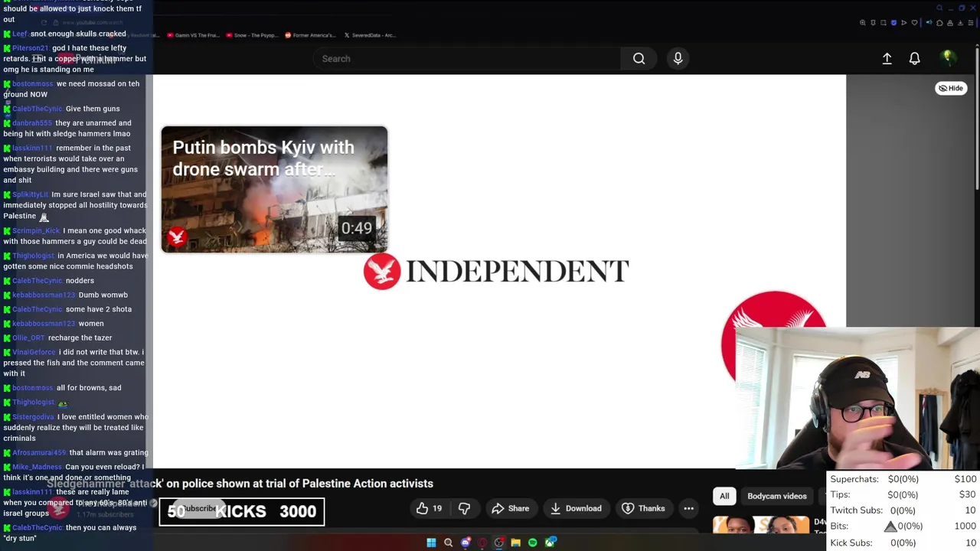The height and width of the screenshot is (551, 980).
Task: Click the next recommended video thumbnail below the chips
Action: pos(761,525)
